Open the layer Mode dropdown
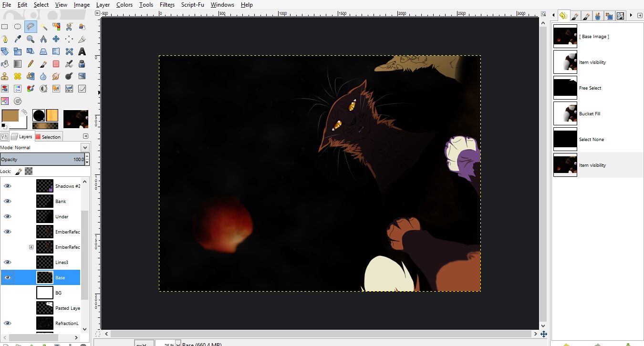644x346 pixels. tap(85, 148)
